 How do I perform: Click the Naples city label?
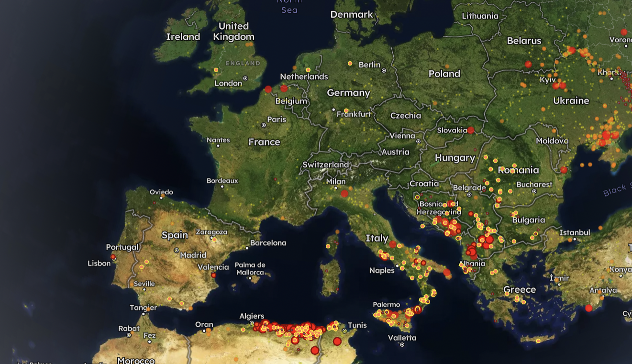[x=382, y=270]
